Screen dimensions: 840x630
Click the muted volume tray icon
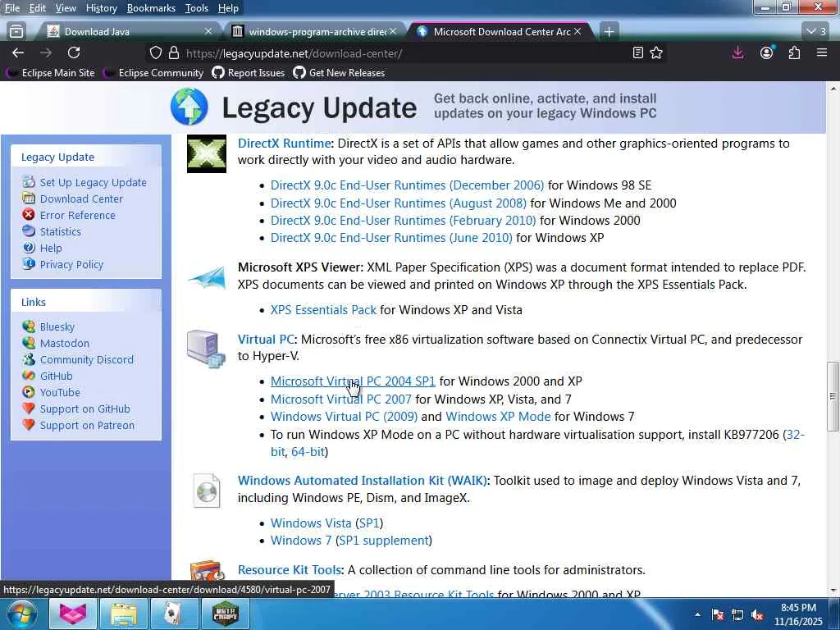tap(757, 615)
